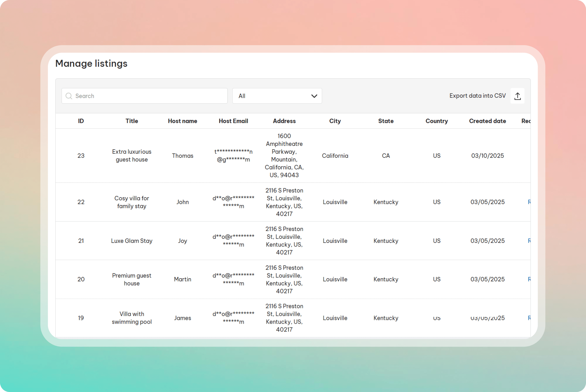586x392 pixels.
Task: Click John's masked host email
Action: click(x=233, y=202)
